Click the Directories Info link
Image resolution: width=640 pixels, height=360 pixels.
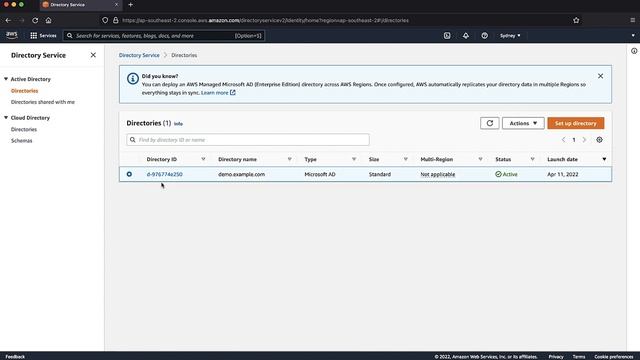click(x=178, y=124)
